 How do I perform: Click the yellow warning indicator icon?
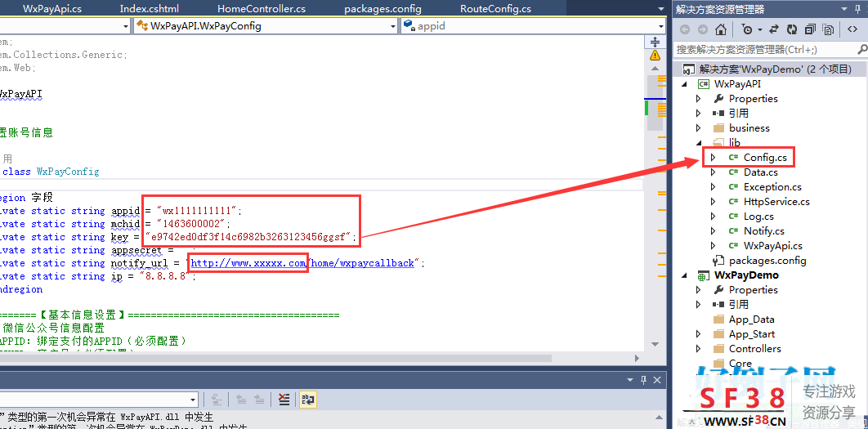point(655,56)
